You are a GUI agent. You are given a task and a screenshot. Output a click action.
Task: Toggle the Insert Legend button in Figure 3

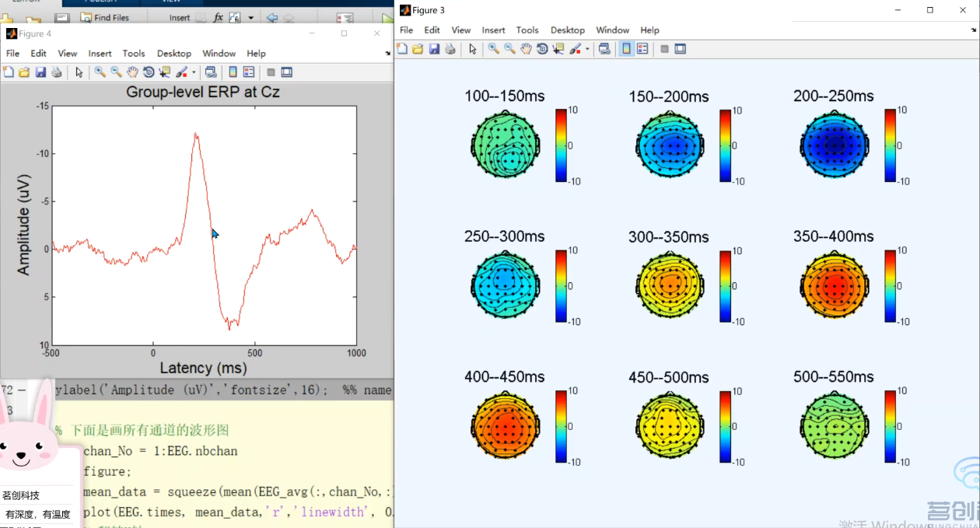tap(642, 49)
